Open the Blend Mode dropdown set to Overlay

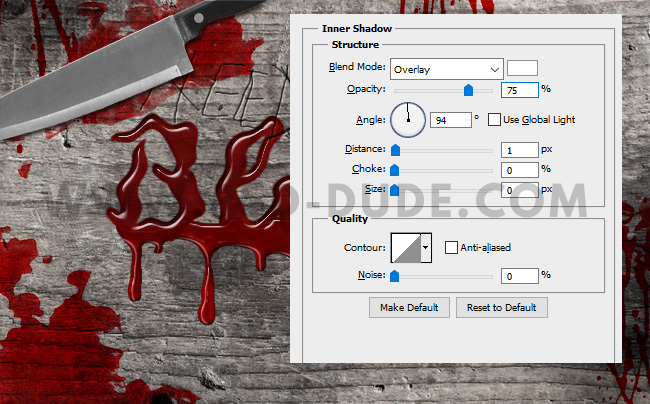(x=446, y=69)
